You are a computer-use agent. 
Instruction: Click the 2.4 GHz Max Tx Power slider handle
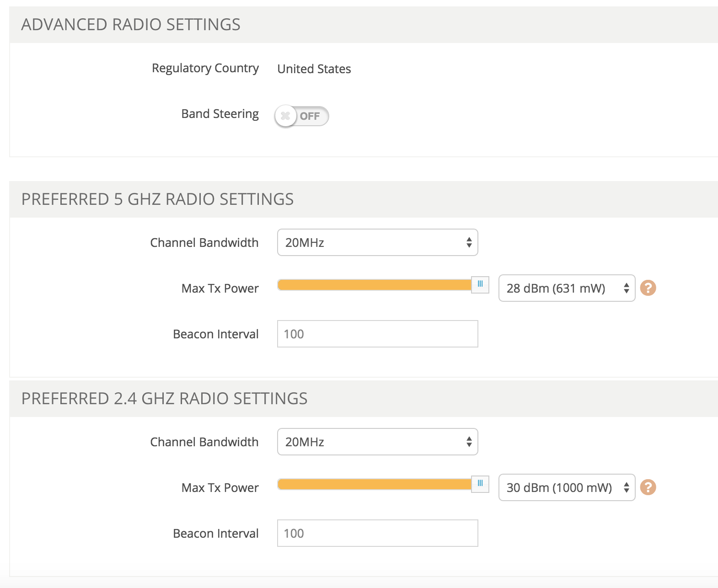pyautogui.click(x=480, y=484)
